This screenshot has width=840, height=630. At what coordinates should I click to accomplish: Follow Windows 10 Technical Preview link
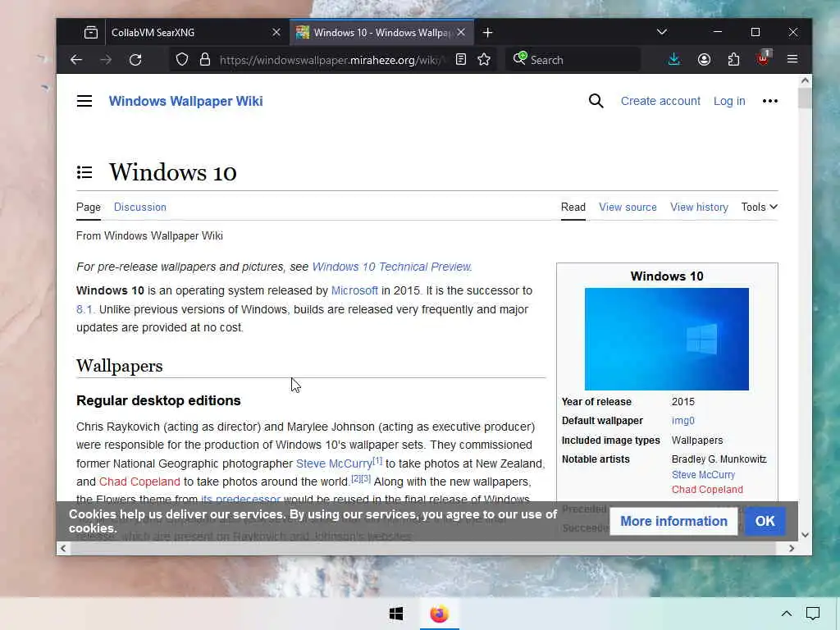pyautogui.click(x=391, y=267)
